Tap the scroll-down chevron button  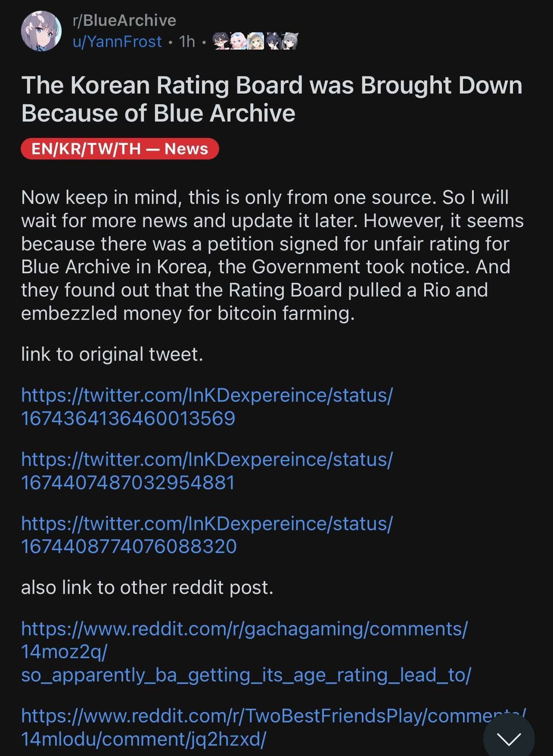coord(509,738)
